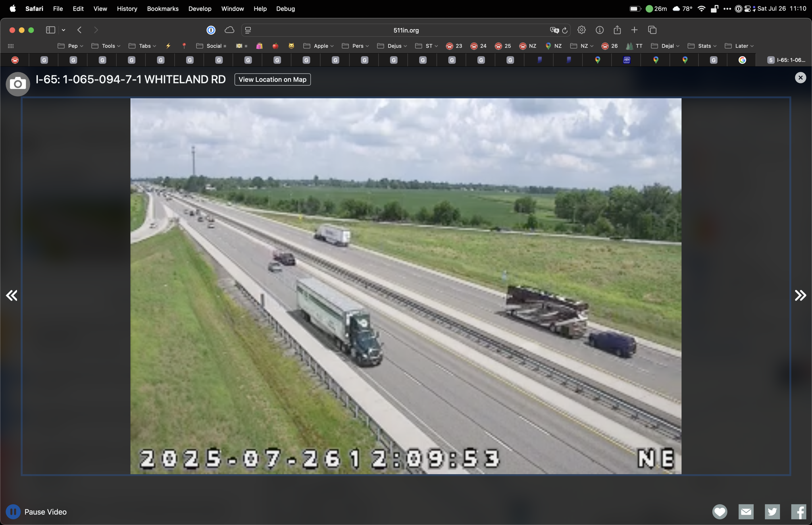This screenshot has height=525, width=812.
Task: Expand the ST bookmarks folder
Action: click(427, 46)
